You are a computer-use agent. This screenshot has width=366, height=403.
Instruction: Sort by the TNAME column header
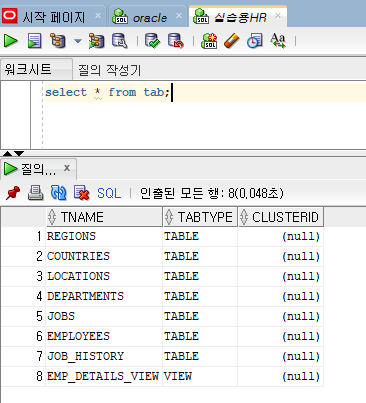[x=104, y=217]
